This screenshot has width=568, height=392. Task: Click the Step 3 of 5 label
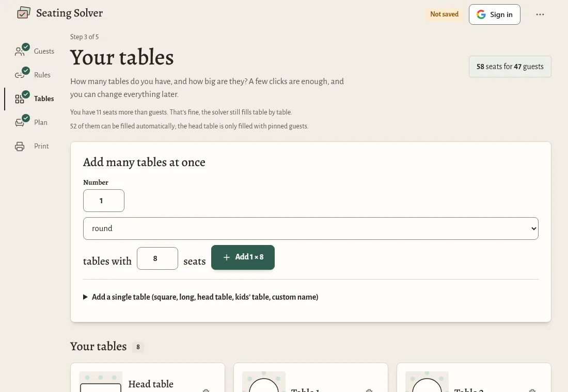(84, 37)
